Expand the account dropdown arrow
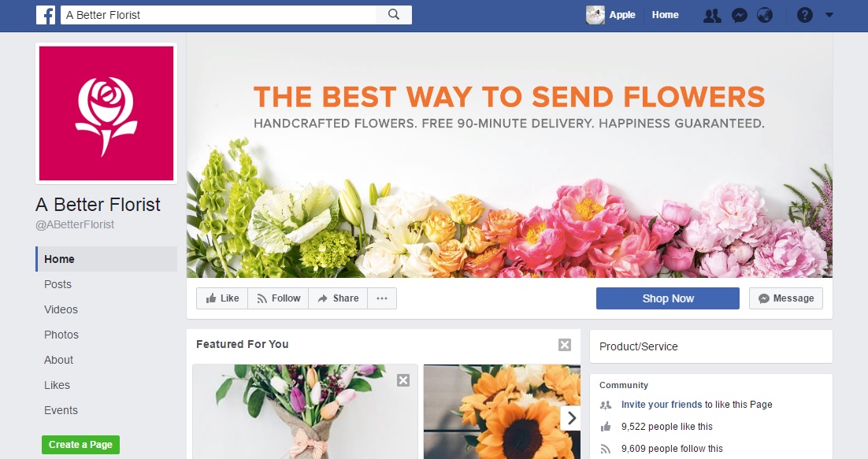Viewport: 868px width, 459px height. [829, 15]
